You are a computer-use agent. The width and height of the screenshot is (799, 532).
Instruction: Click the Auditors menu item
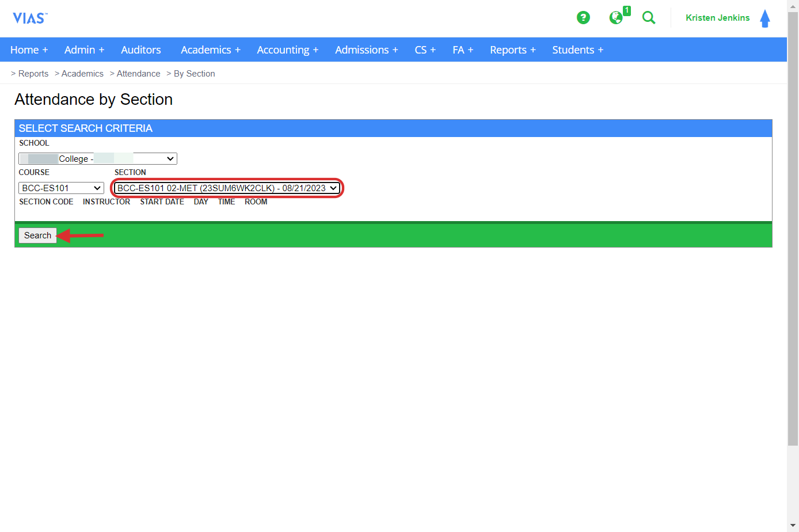click(x=140, y=50)
